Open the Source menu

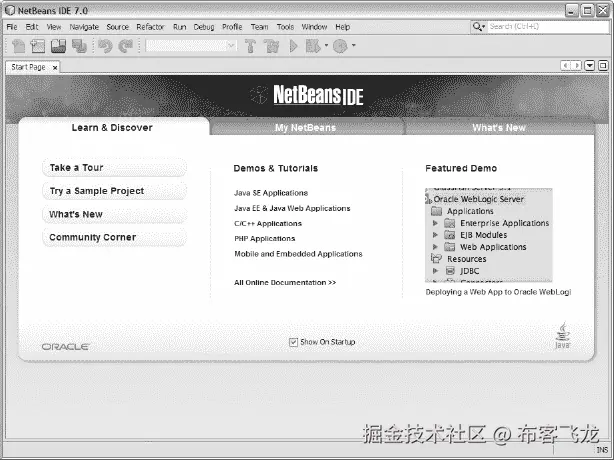(x=117, y=27)
